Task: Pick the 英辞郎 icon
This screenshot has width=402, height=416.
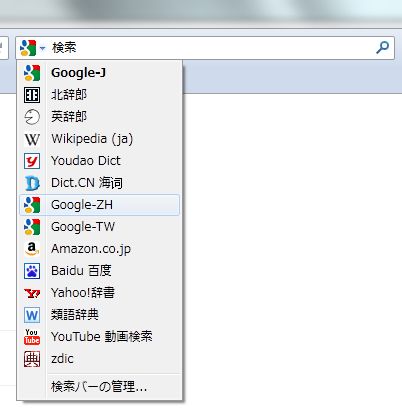Action: (x=32, y=117)
